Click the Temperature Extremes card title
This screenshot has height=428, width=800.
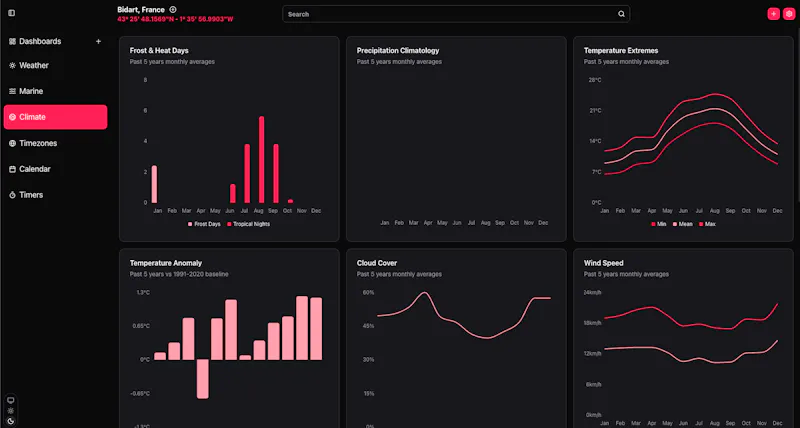(621, 51)
